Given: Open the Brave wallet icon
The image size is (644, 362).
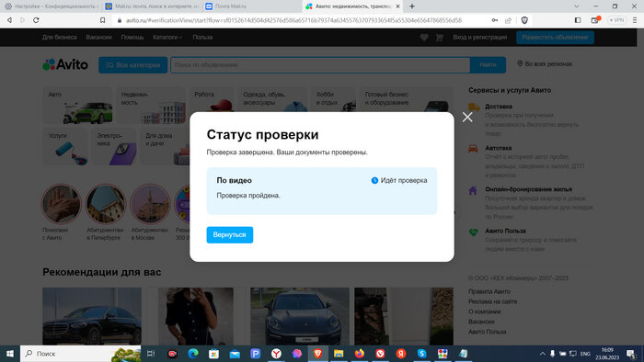Looking at the screenshot, I should click(595, 20).
